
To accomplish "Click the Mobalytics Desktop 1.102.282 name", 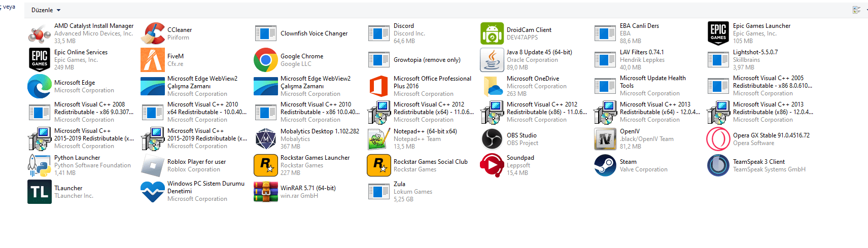I will [320, 131].
